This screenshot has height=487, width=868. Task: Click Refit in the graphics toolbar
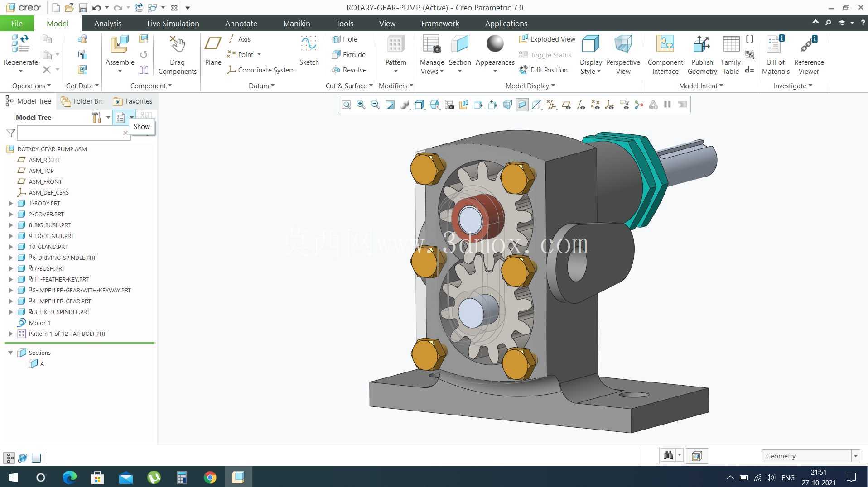[347, 105]
